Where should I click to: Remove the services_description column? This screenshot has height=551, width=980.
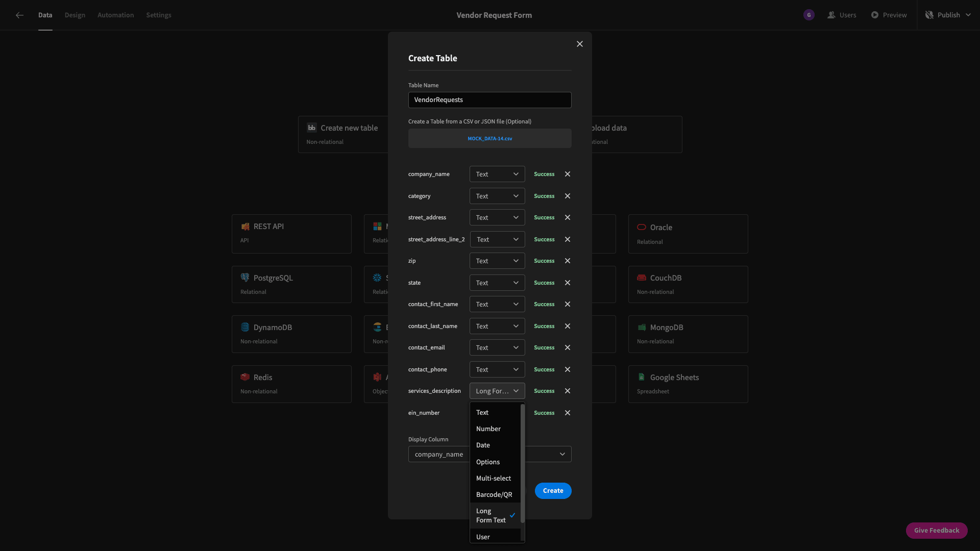pos(568,391)
